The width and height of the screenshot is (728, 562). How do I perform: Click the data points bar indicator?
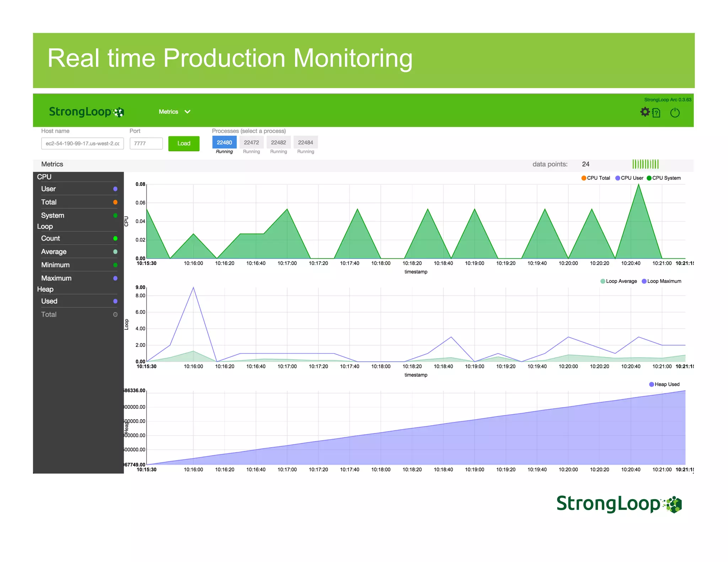pyautogui.click(x=645, y=164)
